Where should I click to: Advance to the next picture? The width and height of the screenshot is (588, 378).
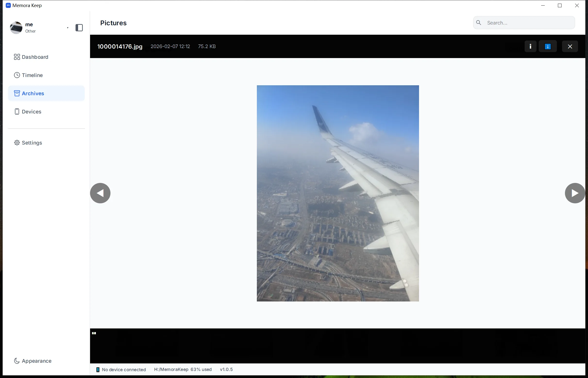(575, 193)
